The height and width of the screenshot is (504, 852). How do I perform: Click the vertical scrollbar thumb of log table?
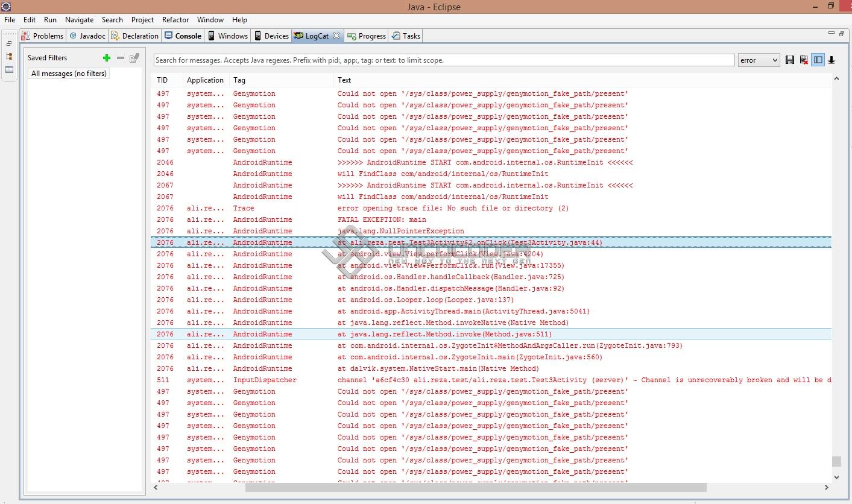(836, 461)
